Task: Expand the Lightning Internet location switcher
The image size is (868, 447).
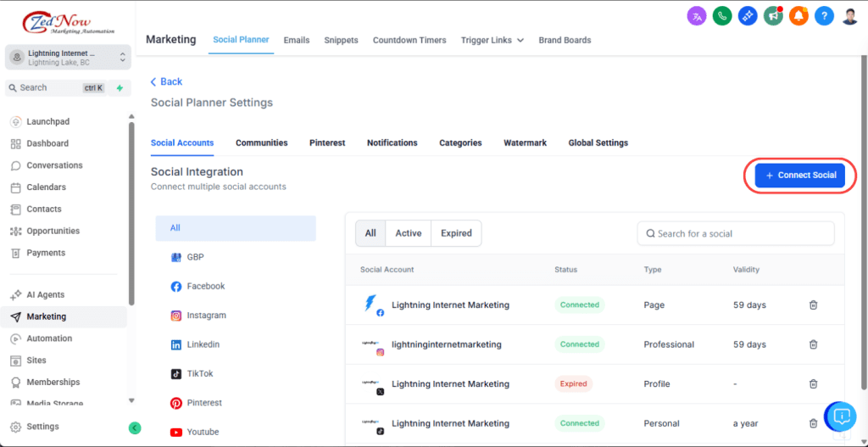Action: click(68, 57)
